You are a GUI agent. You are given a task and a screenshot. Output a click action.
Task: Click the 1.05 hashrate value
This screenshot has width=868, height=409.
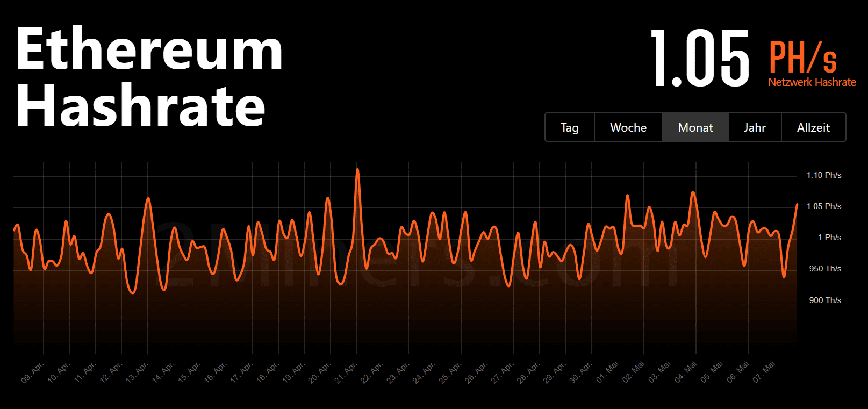[x=700, y=58]
